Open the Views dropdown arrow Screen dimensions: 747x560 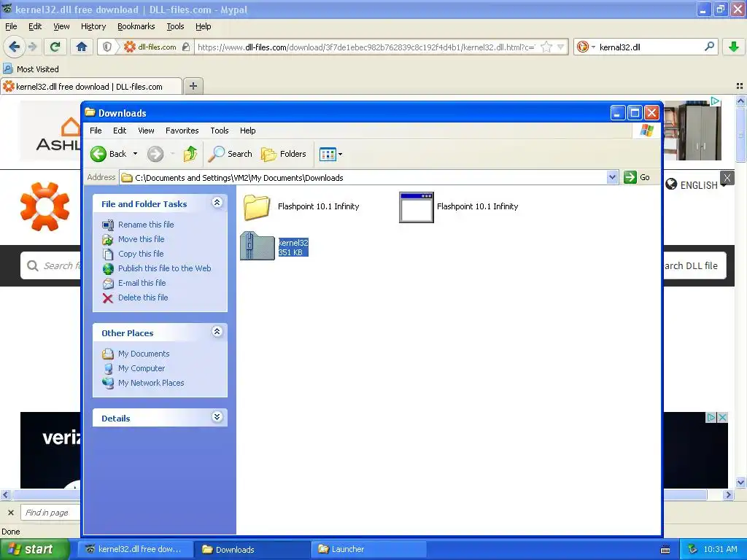340,155
